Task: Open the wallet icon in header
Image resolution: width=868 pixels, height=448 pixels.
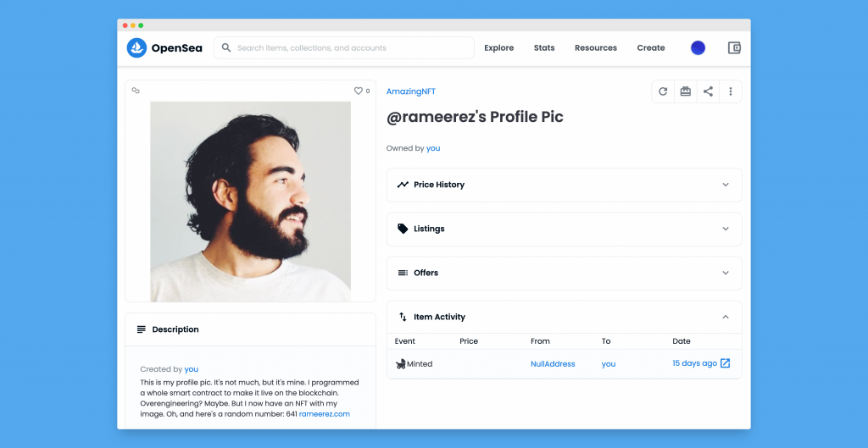Action: point(734,47)
